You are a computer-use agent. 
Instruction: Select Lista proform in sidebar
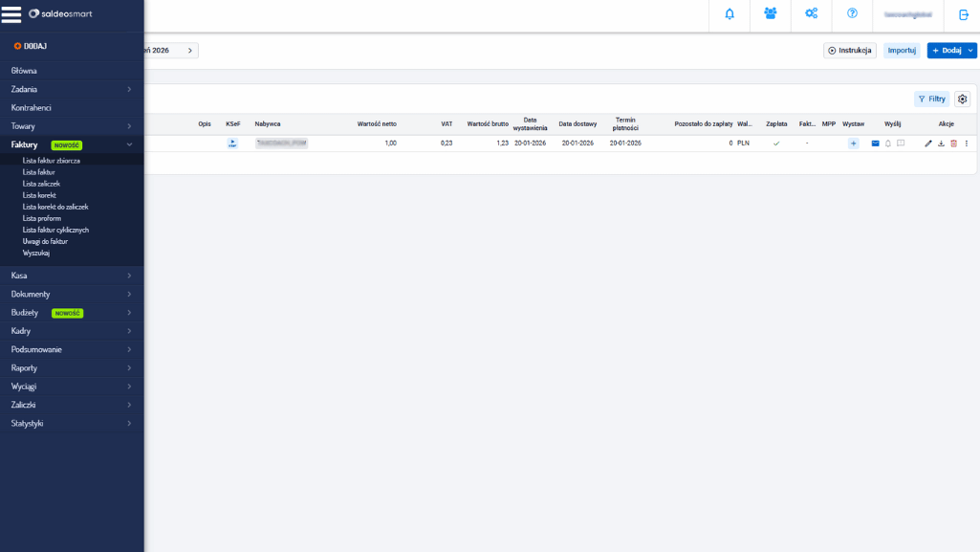click(42, 218)
